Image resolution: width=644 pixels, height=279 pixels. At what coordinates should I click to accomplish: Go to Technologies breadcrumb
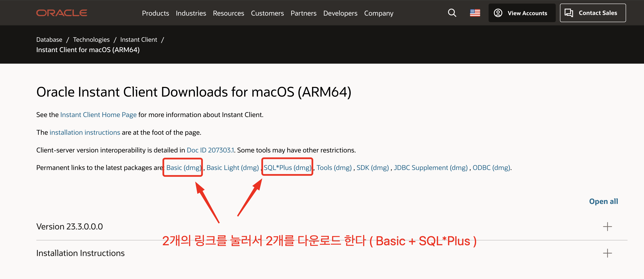pos(91,39)
